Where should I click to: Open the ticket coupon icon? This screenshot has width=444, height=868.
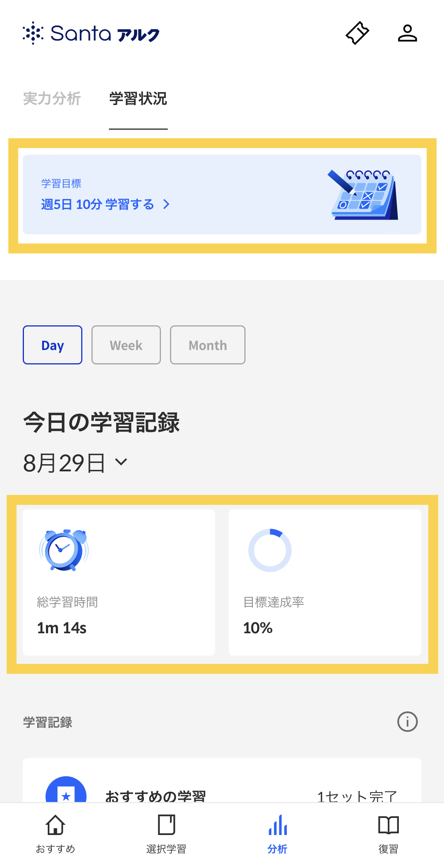click(357, 33)
